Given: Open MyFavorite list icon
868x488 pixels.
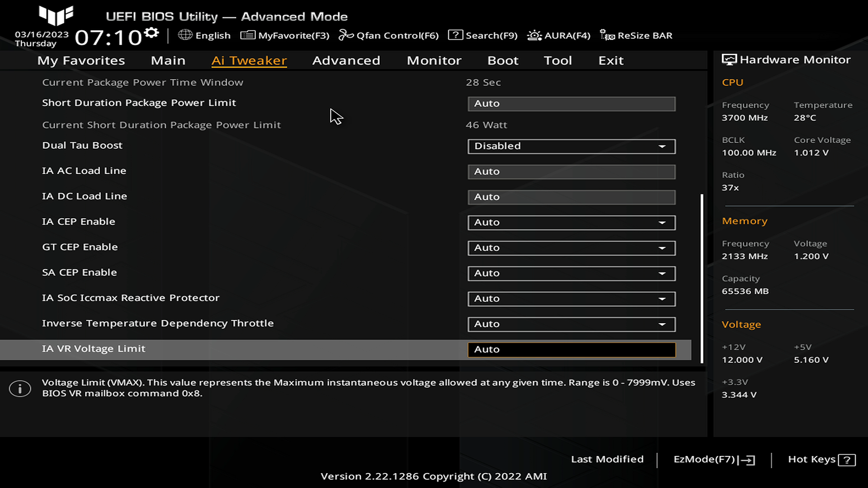Looking at the screenshot, I should point(248,35).
